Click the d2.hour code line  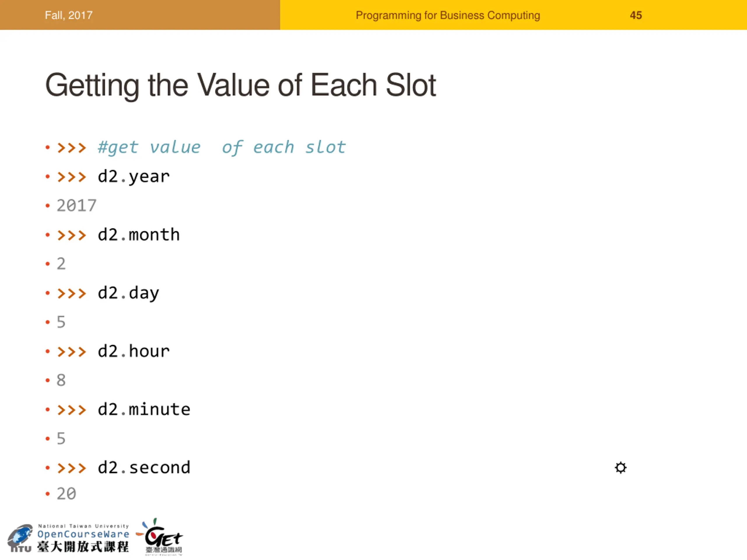(134, 351)
